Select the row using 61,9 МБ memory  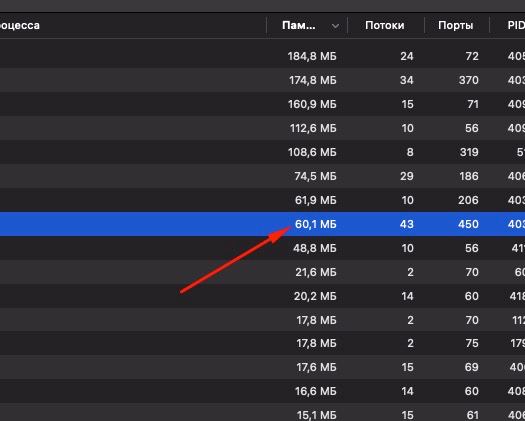click(262, 200)
